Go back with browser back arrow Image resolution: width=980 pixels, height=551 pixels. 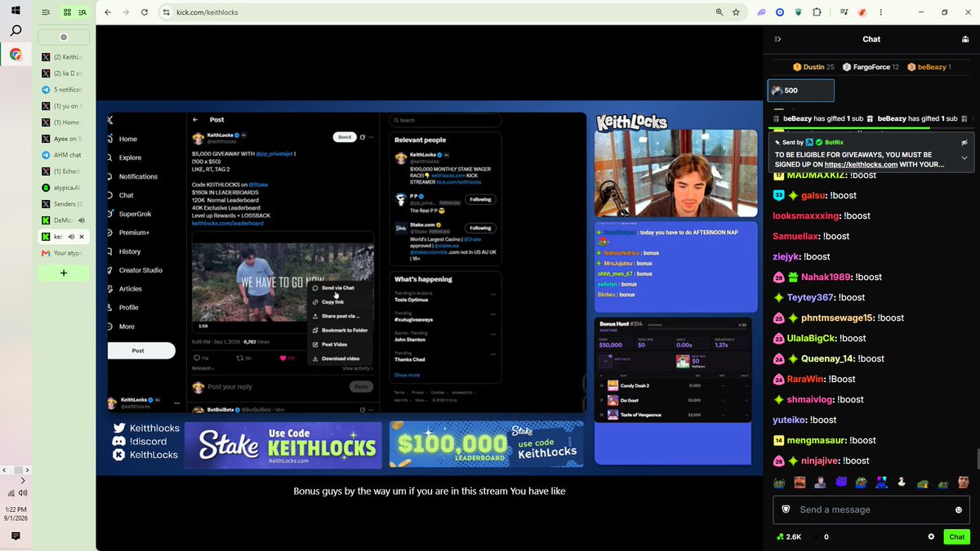pyautogui.click(x=108, y=12)
